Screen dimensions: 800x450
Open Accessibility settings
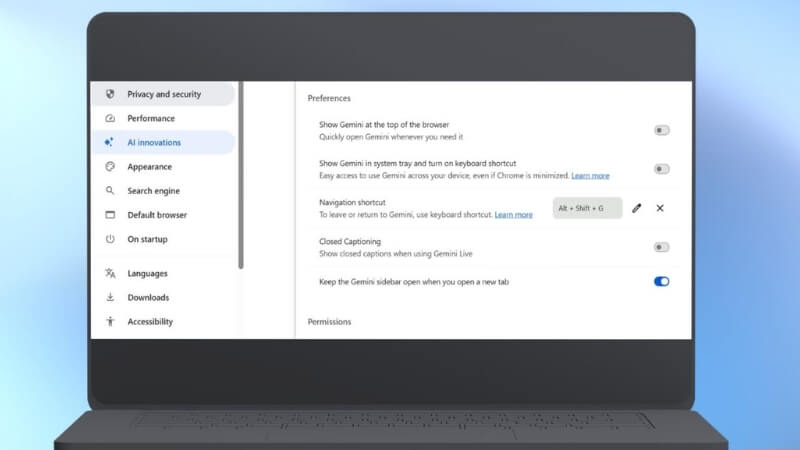[163, 321]
